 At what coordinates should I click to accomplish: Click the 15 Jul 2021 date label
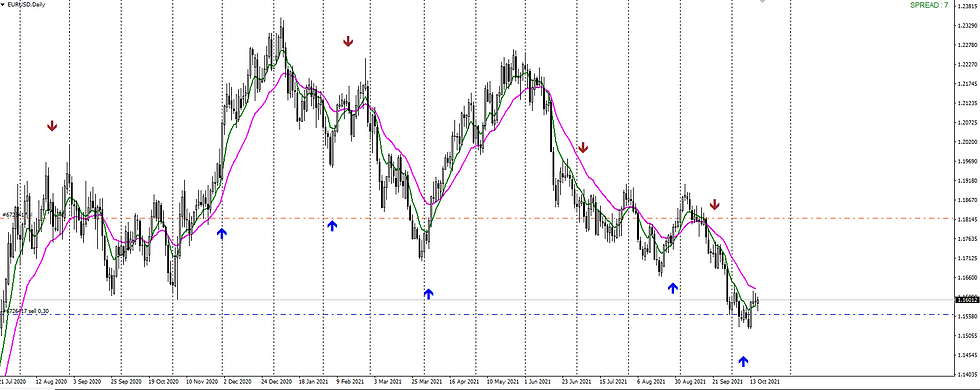click(613, 380)
